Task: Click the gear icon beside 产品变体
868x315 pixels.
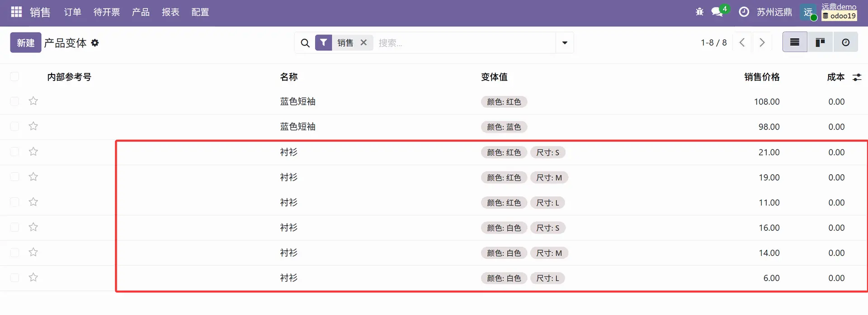Action: click(x=95, y=43)
